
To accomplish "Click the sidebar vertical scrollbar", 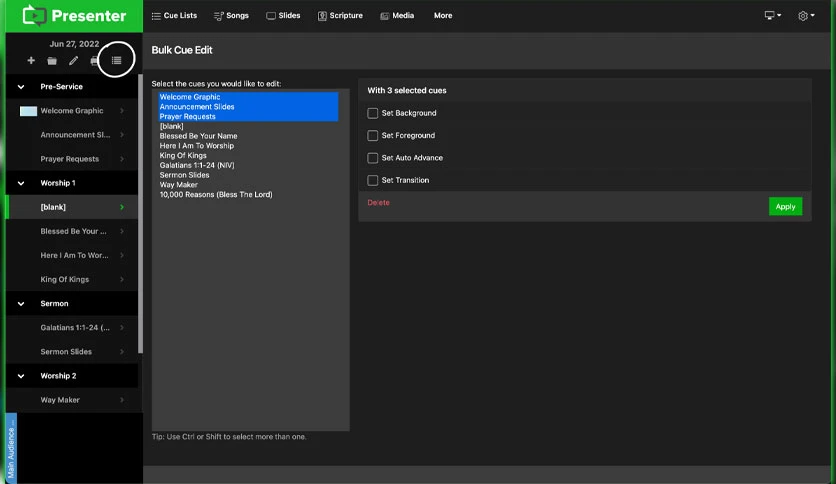I will click(x=140, y=213).
